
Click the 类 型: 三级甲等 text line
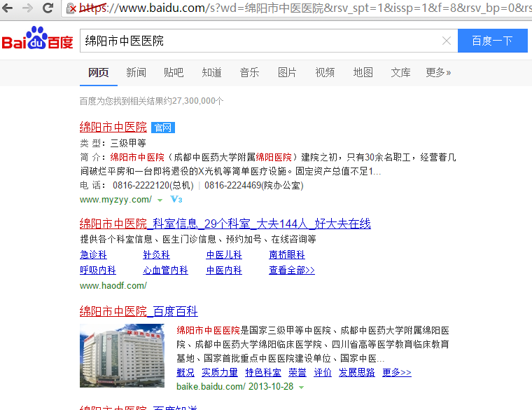(x=113, y=144)
